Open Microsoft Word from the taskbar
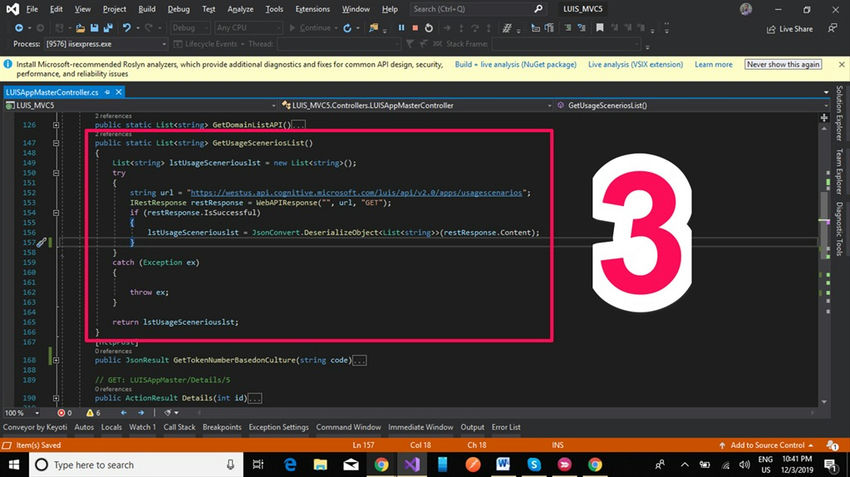 click(503, 465)
